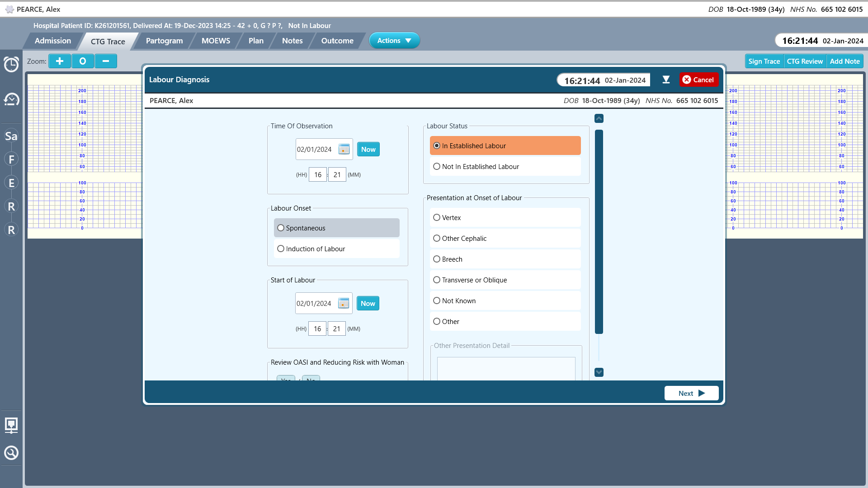Click the gauge monitor sidebar icon

[11, 99]
